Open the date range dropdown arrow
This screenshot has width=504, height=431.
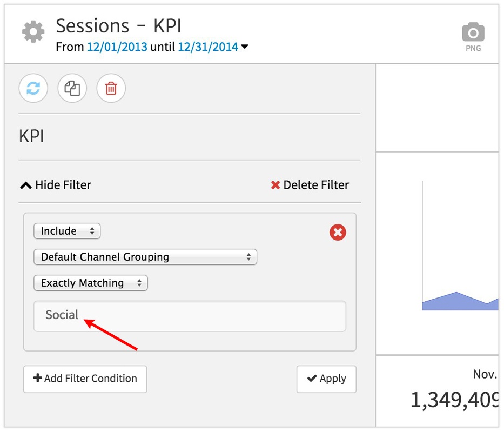click(245, 47)
